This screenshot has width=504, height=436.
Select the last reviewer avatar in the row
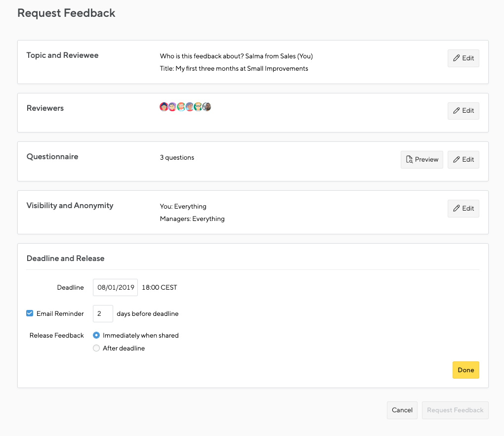[207, 106]
